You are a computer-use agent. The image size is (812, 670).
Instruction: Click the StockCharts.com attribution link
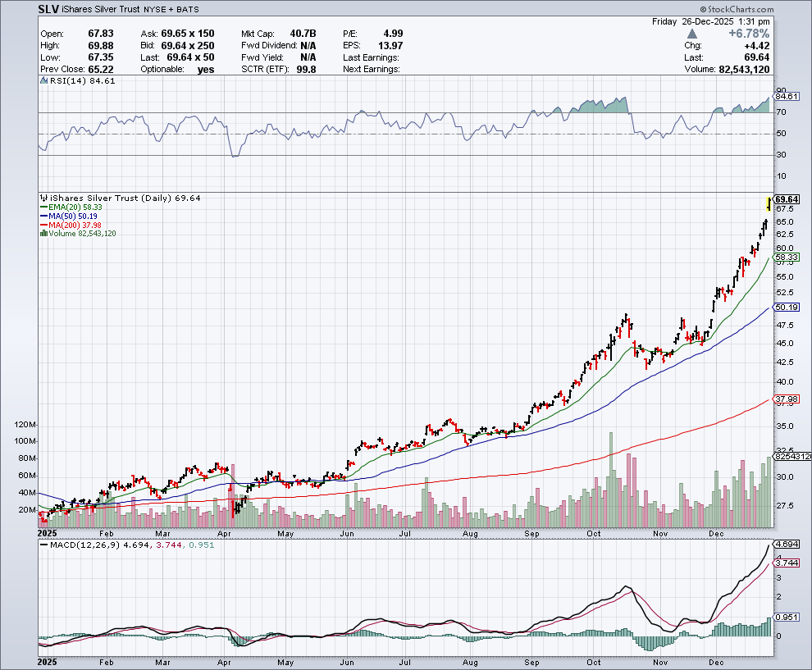(x=737, y=9)
